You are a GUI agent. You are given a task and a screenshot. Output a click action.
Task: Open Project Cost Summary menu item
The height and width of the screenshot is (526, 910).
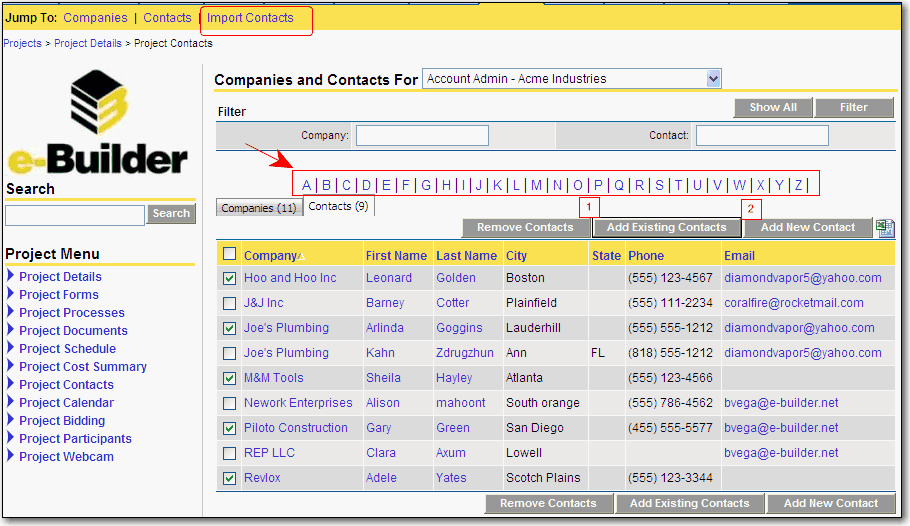coord(83,366)
